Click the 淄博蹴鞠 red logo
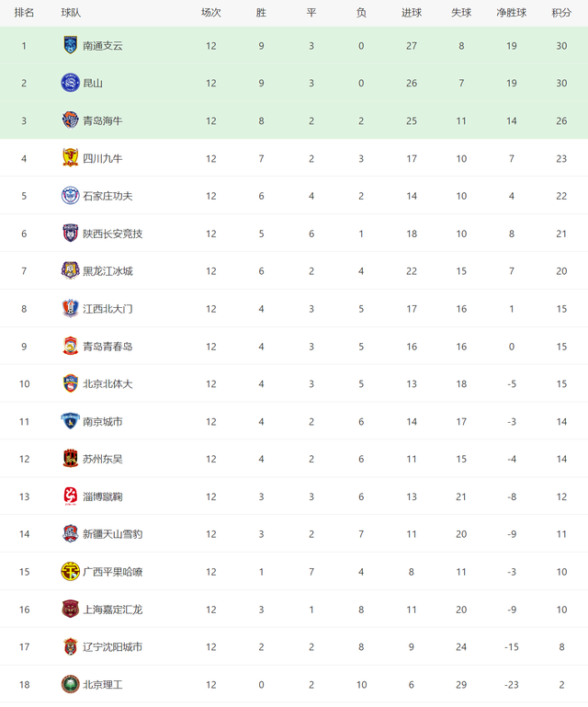This screenshot has height=707, width=588. 71,496
